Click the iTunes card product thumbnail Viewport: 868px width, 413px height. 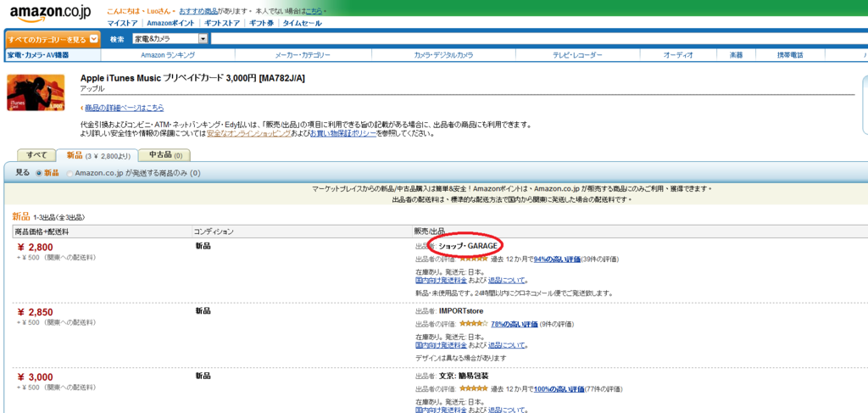click(36, 92)
